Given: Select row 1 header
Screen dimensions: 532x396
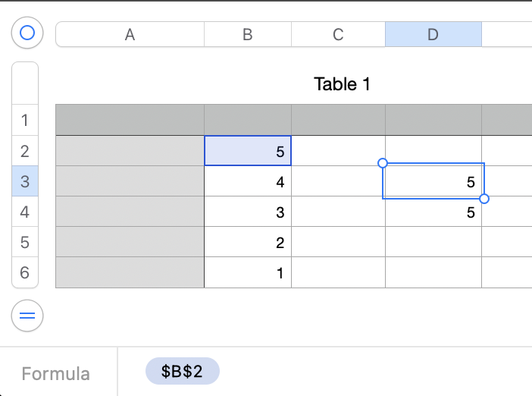Looking at the screenshot, I should (x=25, y=120).
